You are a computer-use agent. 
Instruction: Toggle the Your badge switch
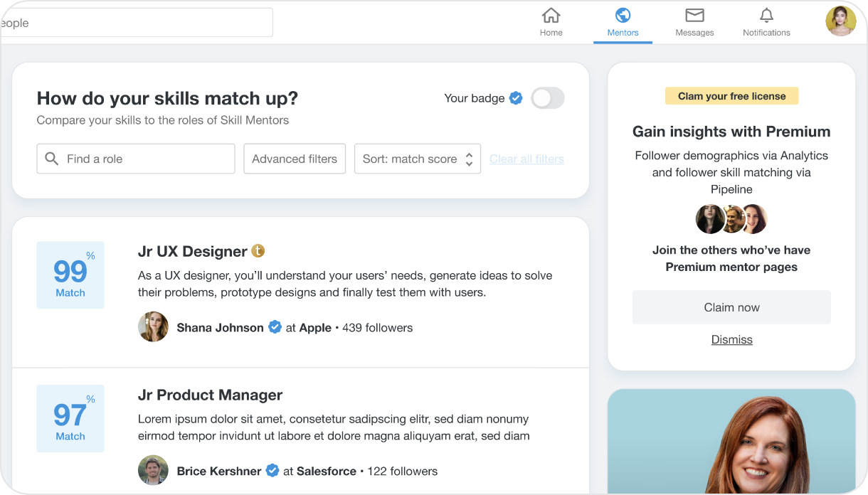[x=548, y=98]
